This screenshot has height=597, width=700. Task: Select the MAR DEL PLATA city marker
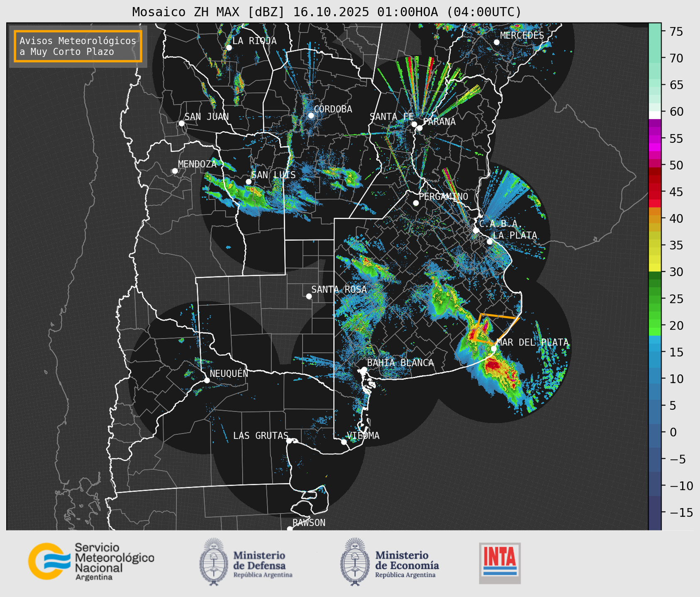pos(494,349)
